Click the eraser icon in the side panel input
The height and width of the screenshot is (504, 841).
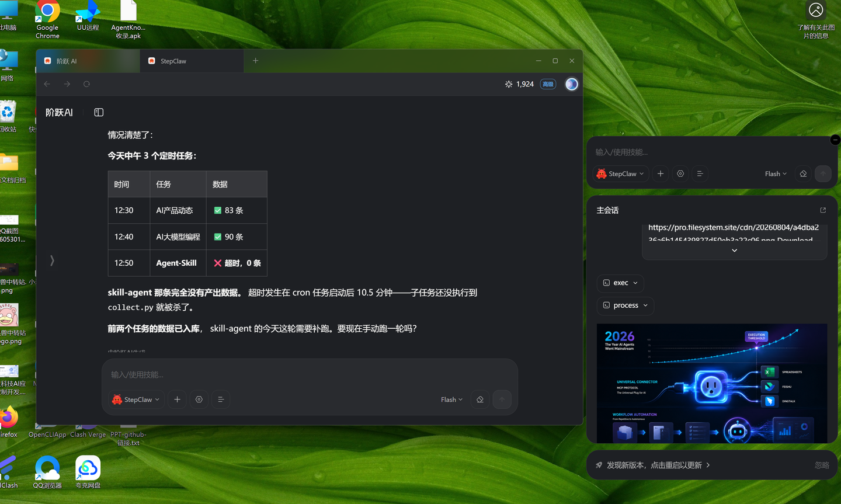point(804,173)
